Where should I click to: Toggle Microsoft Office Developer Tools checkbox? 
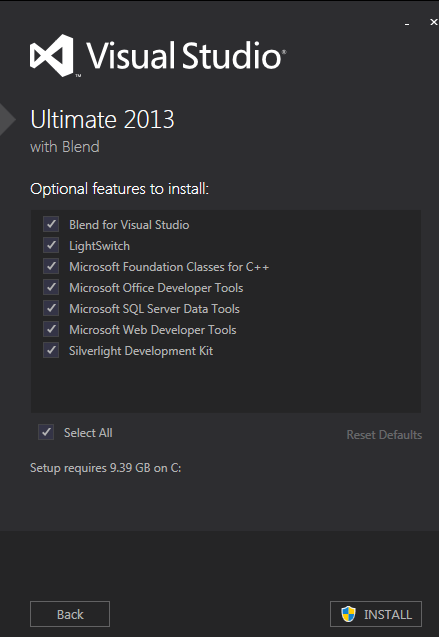pos(51,288)
